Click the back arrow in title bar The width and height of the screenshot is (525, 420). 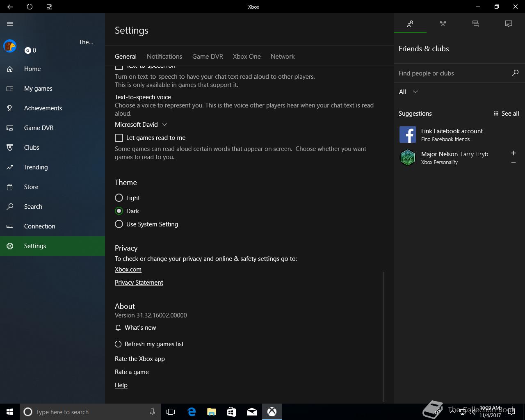[x=10, y=7]
